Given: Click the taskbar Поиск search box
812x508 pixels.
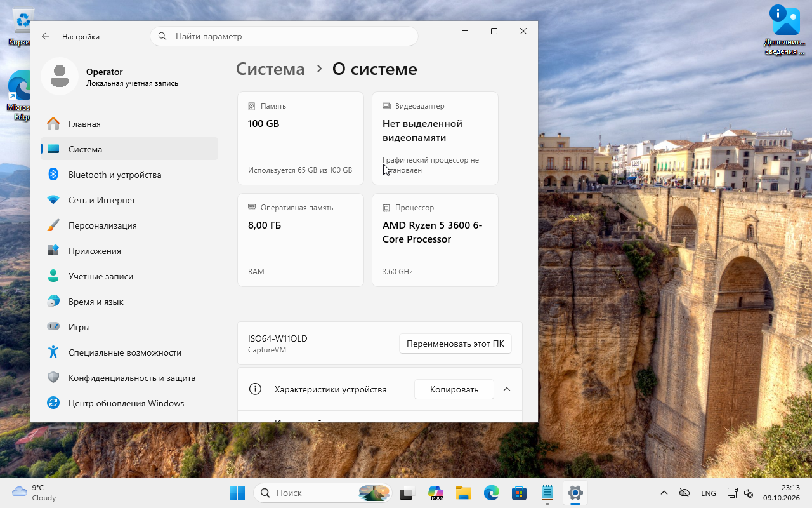Looking at the screenshot, I should (x=324, y=493).
